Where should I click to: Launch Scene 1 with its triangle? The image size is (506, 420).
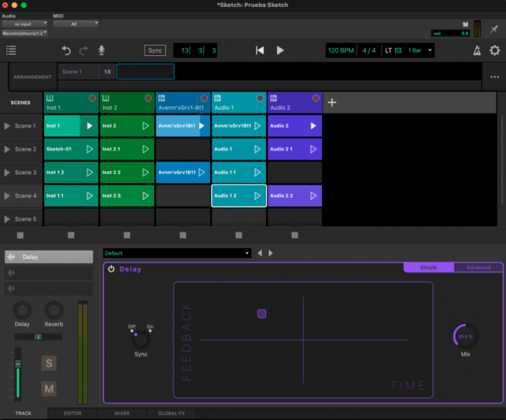click(x=7, y=126)
